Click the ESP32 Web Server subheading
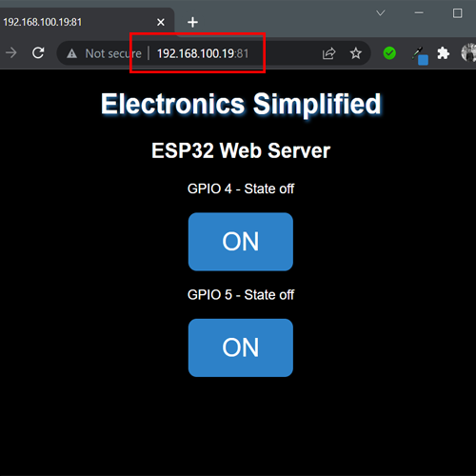 [x=241, y=150]
